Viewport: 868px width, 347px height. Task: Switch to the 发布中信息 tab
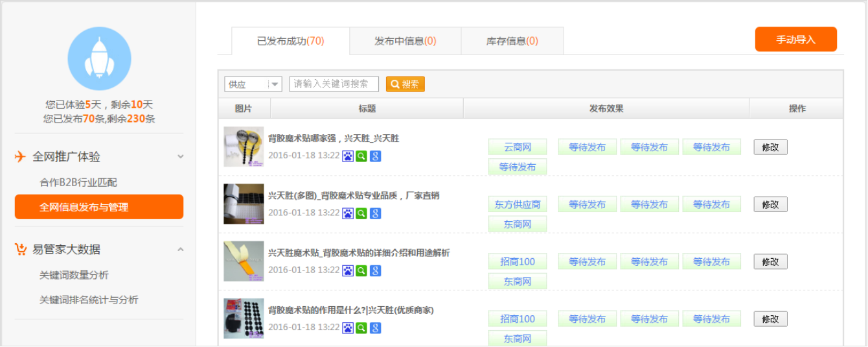(x=405, y=41)
